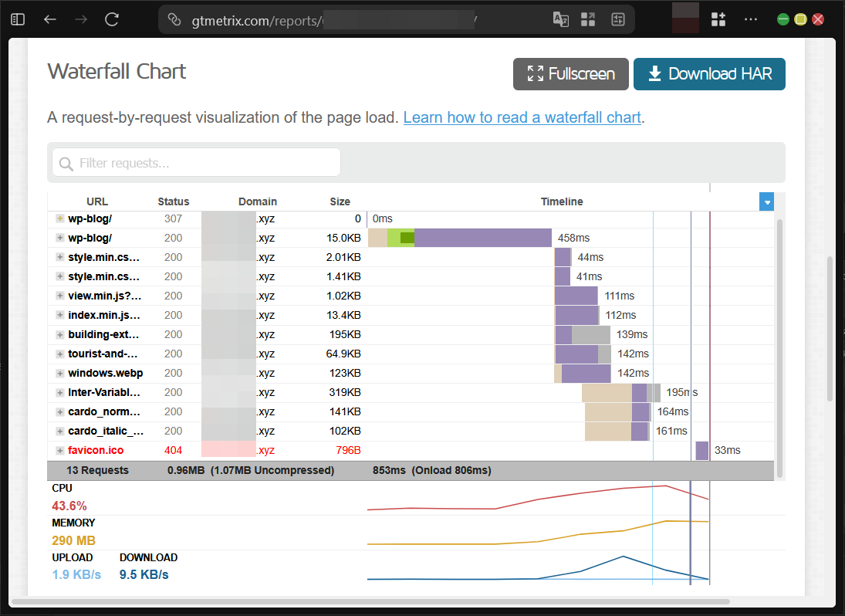
Task: Open the timeline options blue dropdown
Action: 766,202
